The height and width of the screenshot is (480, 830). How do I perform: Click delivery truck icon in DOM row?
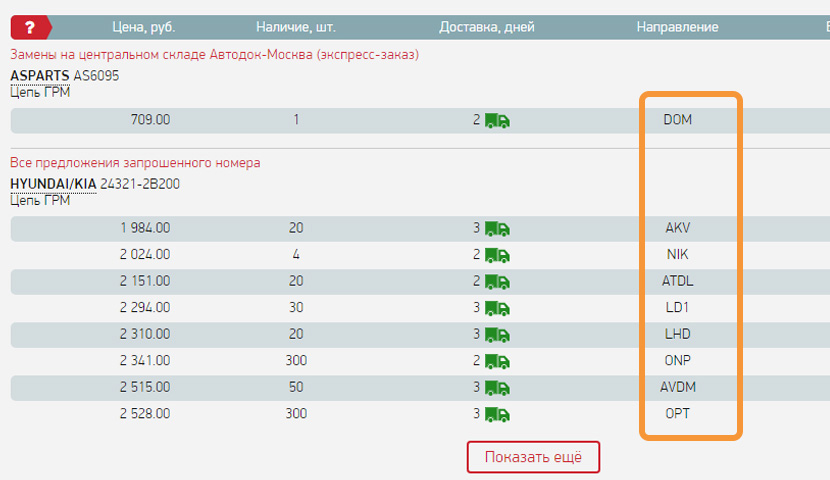pos(497,120)
